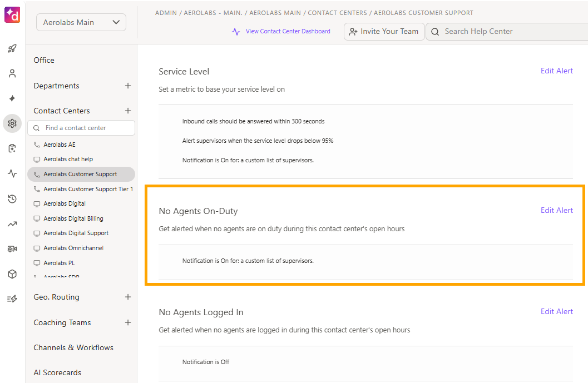This screenshot has height=383, width=588.
Task: Expand Departments in the sidebar
Action: tap(56, 86)
